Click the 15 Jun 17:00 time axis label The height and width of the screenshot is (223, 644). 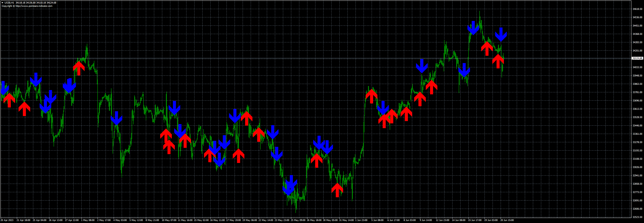(475, 220)
